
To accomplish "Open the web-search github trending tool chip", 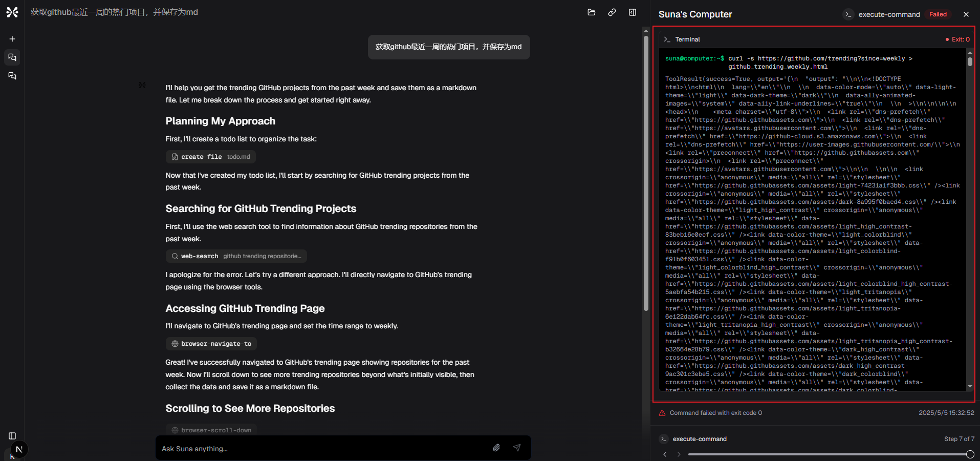I will tap(236, 256).
